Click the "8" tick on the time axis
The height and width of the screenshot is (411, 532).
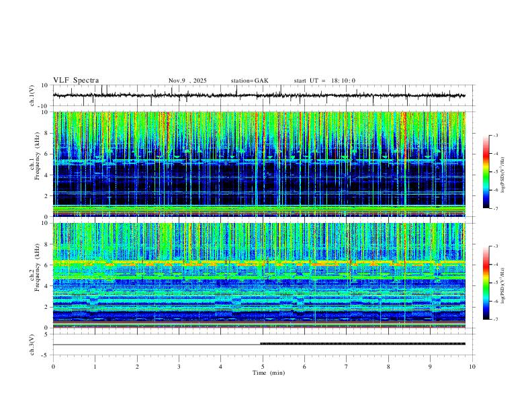click(x=388, y=367)
